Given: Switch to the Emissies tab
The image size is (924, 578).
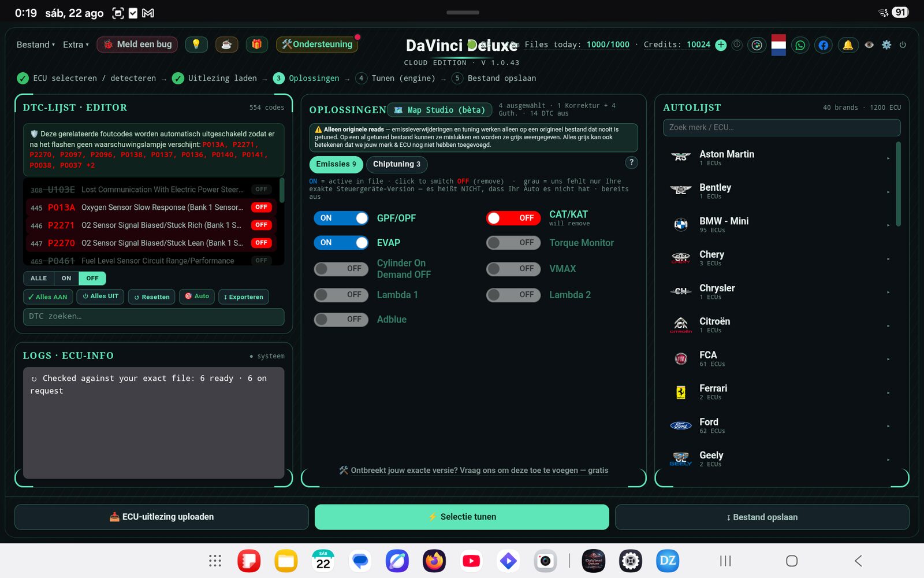Looking at the screenshot, I should (x=336, y=164).
